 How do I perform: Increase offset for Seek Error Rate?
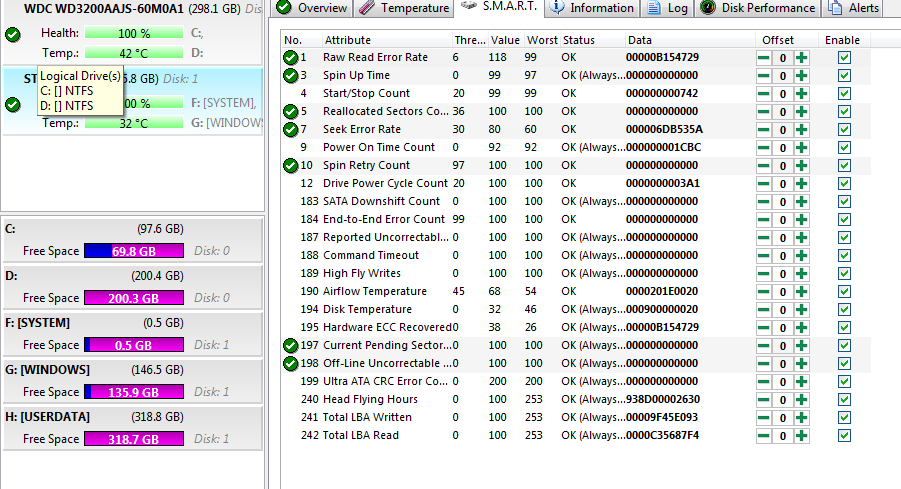point(802,130)
